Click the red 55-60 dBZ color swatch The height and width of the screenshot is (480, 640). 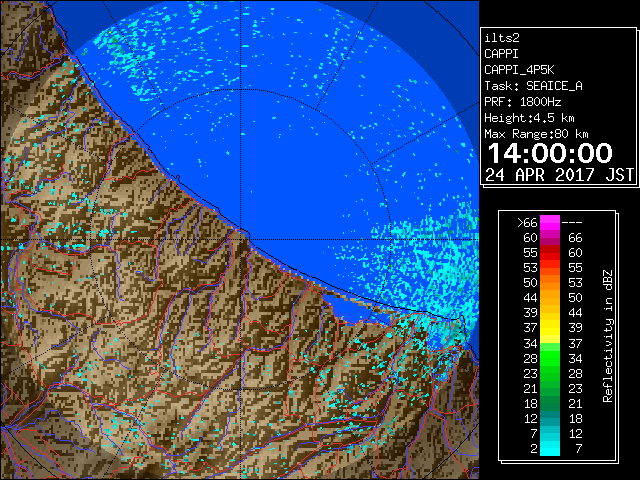tap(550, 253)
